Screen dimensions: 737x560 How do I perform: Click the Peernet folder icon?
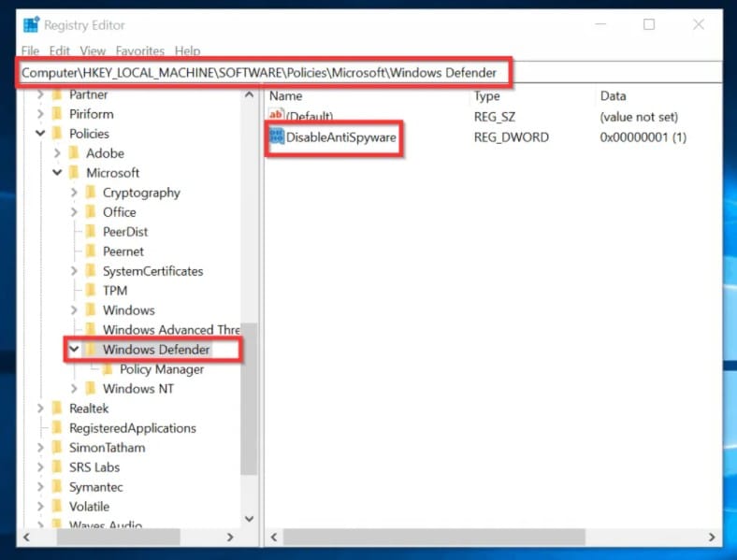[91, 251]
